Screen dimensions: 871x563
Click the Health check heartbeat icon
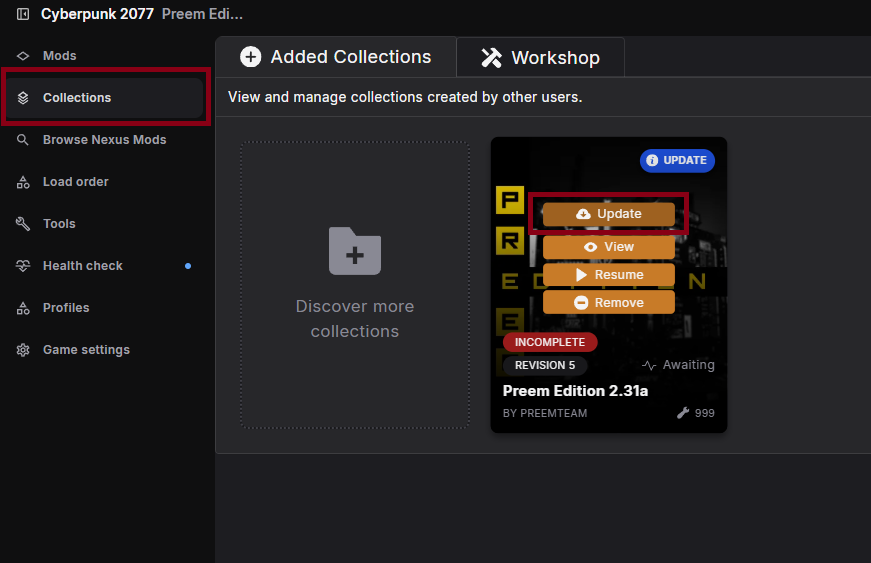[23, 266]
